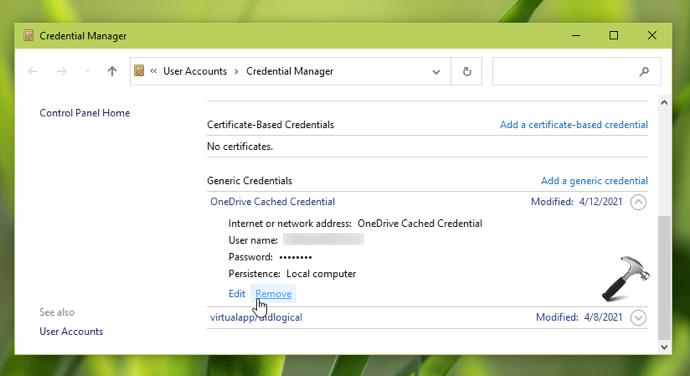The width and height of the screenshot is (690, 376).
Task: Click the 'Internet or network address' line
Action: click(355, 224)
